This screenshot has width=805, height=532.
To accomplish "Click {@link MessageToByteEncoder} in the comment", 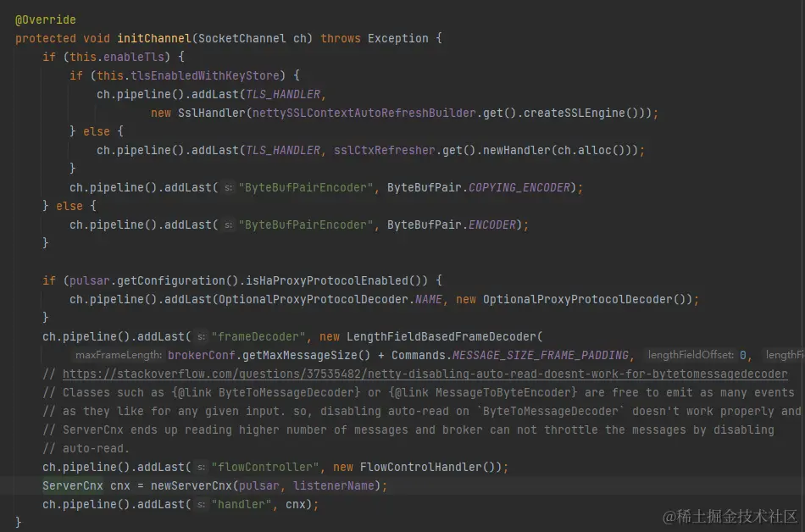I will click(483, 393).
